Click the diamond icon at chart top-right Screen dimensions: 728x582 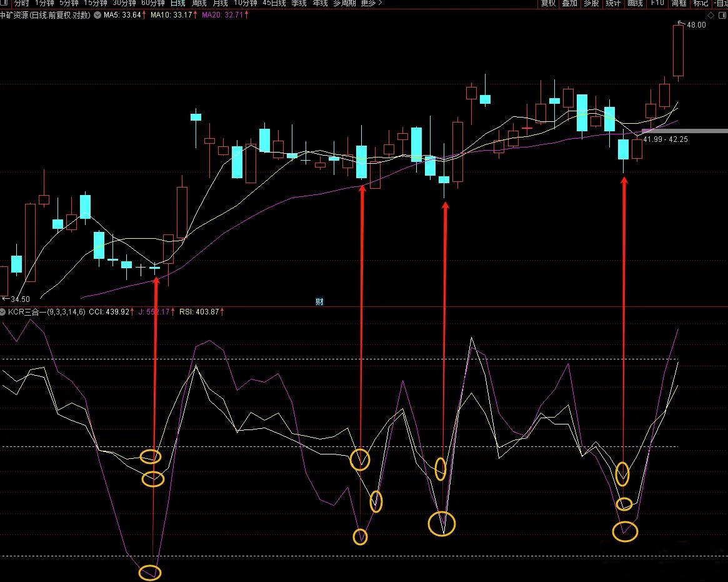711,16
